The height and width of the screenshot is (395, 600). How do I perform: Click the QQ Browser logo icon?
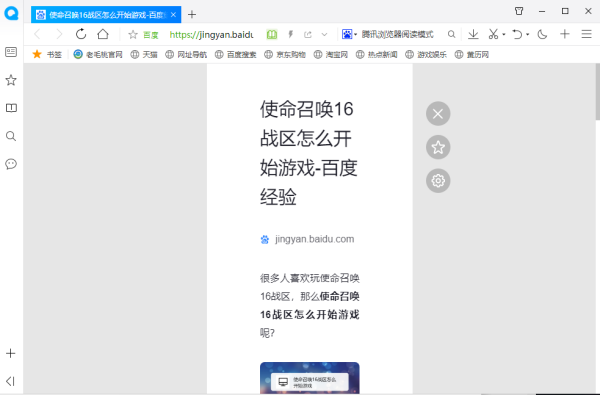pyautogui.click(x=11, y=13)
